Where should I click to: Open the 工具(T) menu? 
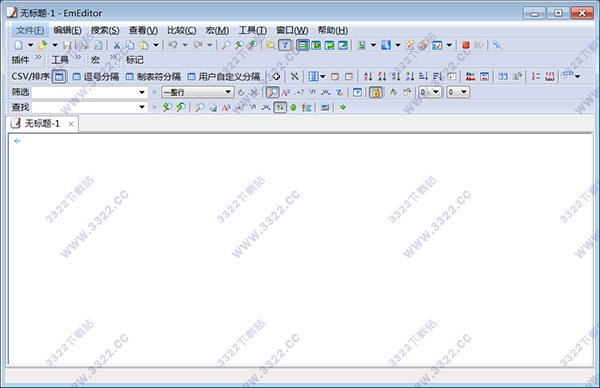tap(253, 30)
